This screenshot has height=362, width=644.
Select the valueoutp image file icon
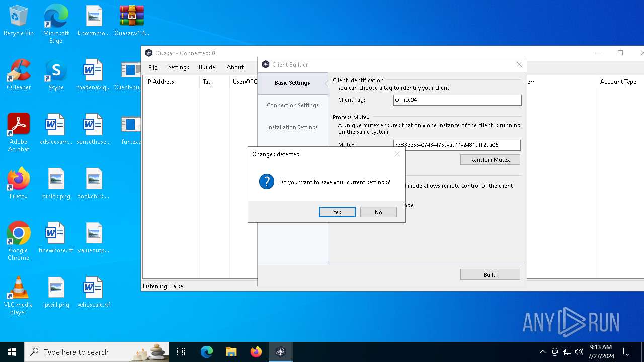coord(94,238)
